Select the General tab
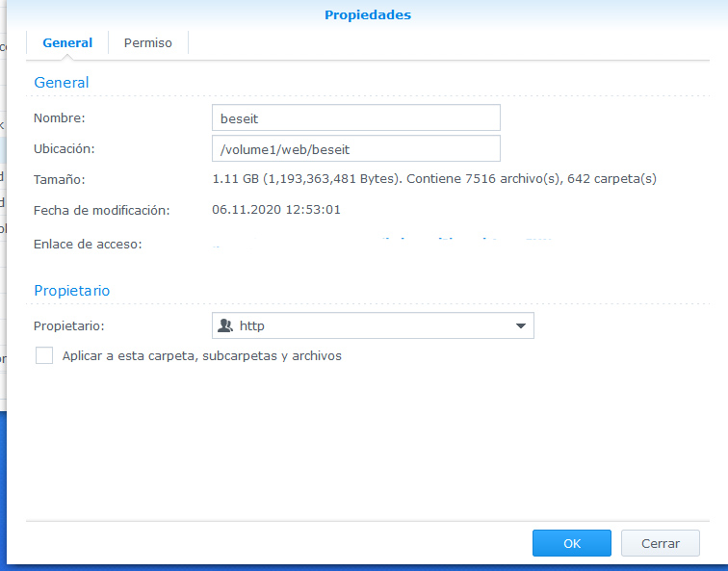Image resolution: width=728 pixels, height=571 pixels. 67,43
